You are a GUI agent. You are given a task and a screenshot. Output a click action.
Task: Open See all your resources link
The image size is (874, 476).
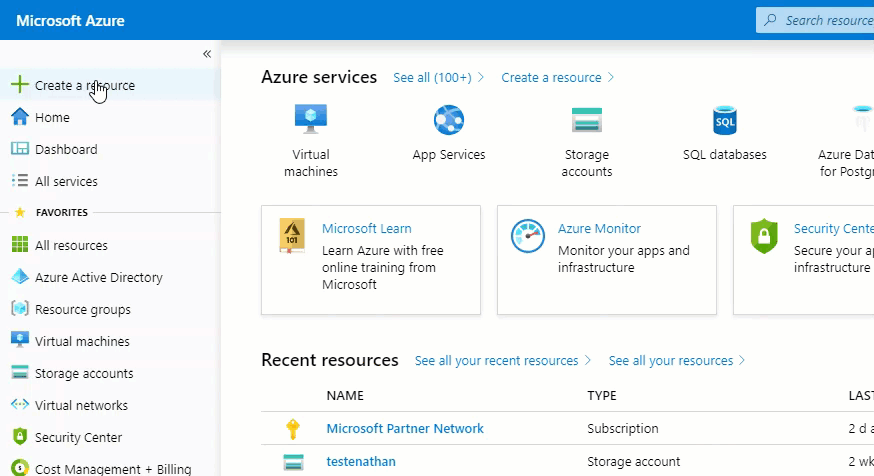[x=671, y=361]
